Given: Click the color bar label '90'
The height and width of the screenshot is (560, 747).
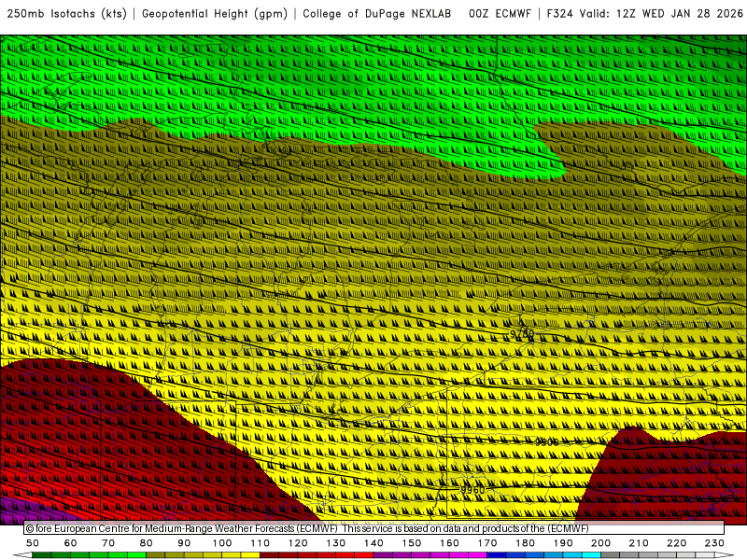Looking at the screenshot, I should point(184,543).
